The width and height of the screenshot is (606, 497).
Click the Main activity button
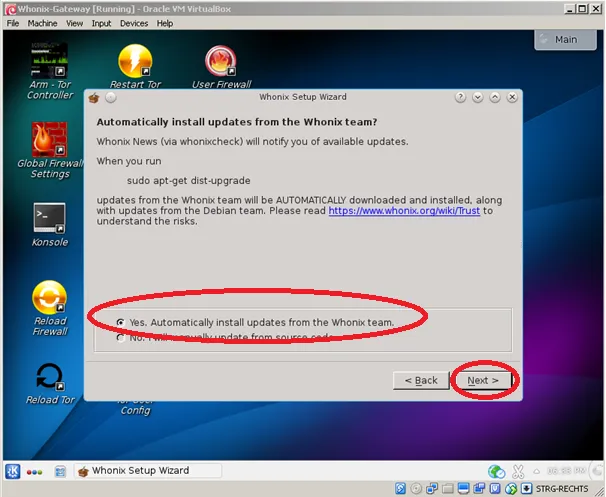[x=565, y=39]
